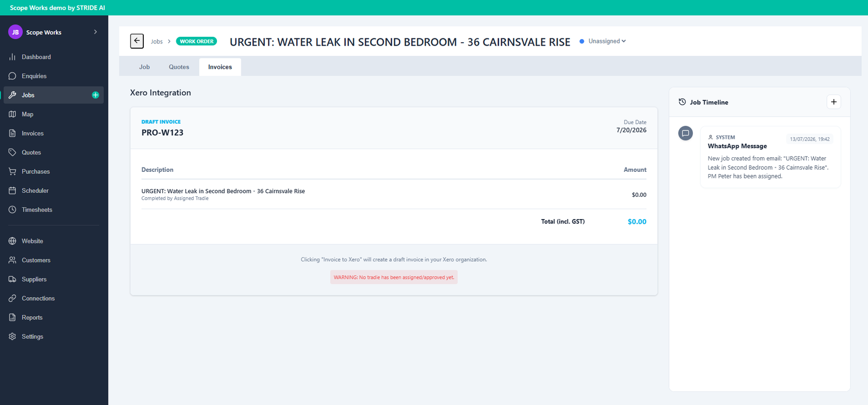Open Customers label in the sidebar
The height and width of the screenshot is (405, 868).
tap(36, 260)
